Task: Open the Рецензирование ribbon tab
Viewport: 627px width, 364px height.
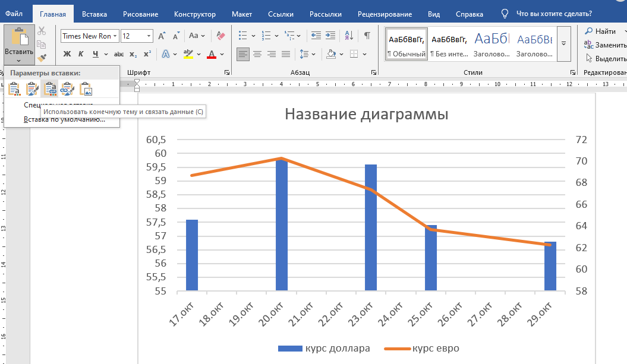Action: [x=385, y=14]
